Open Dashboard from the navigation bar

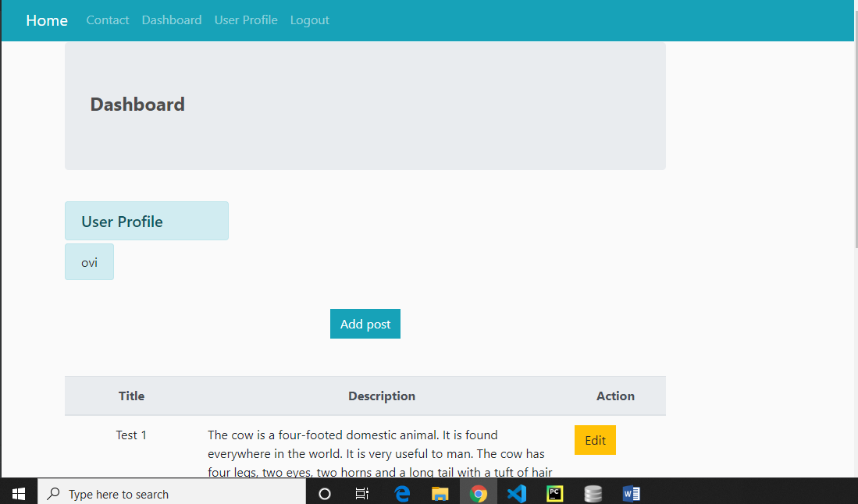(172, 20)
